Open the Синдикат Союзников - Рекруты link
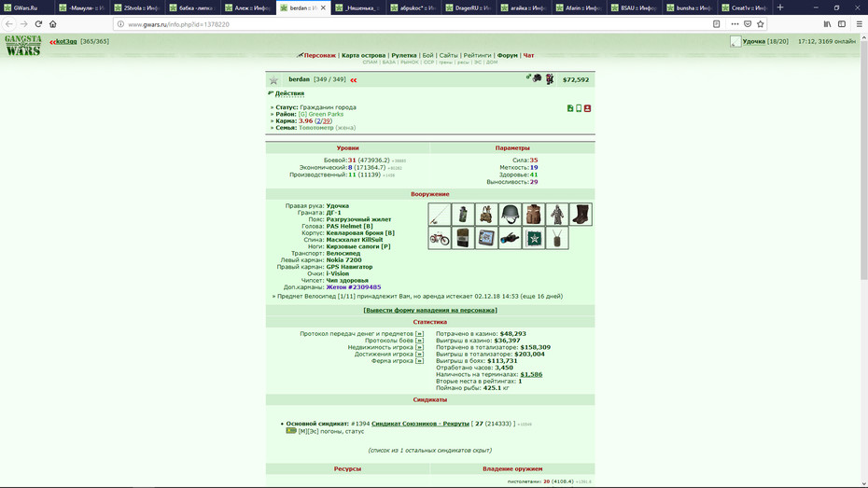 pyautogui.click(x=420, y=424)
